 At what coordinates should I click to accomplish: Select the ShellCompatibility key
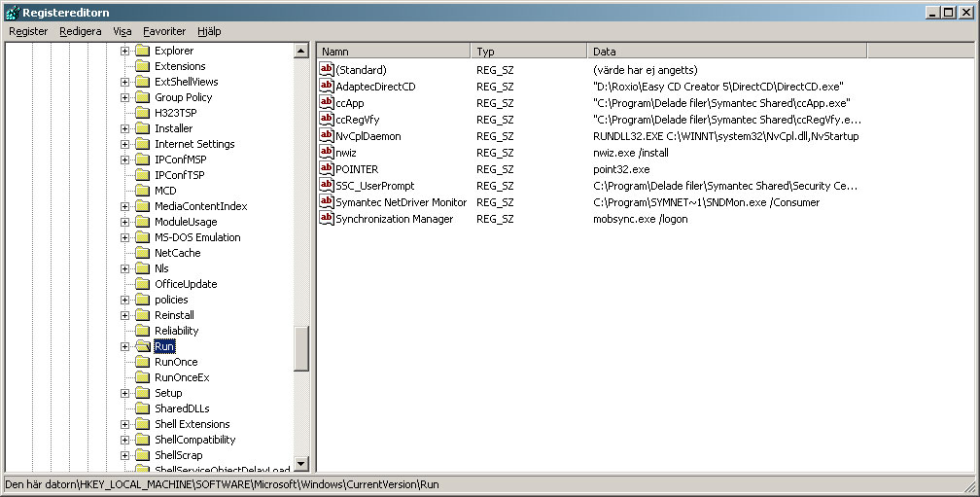coord(195,440)
